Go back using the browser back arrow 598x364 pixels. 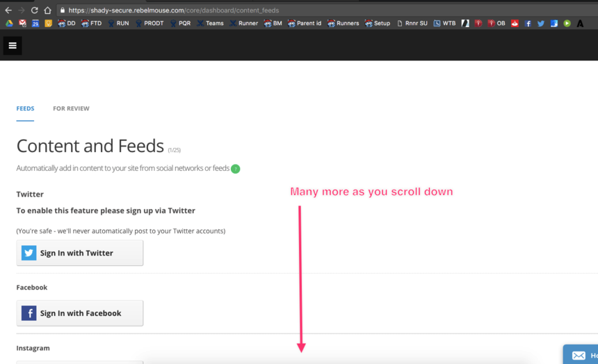8,10
